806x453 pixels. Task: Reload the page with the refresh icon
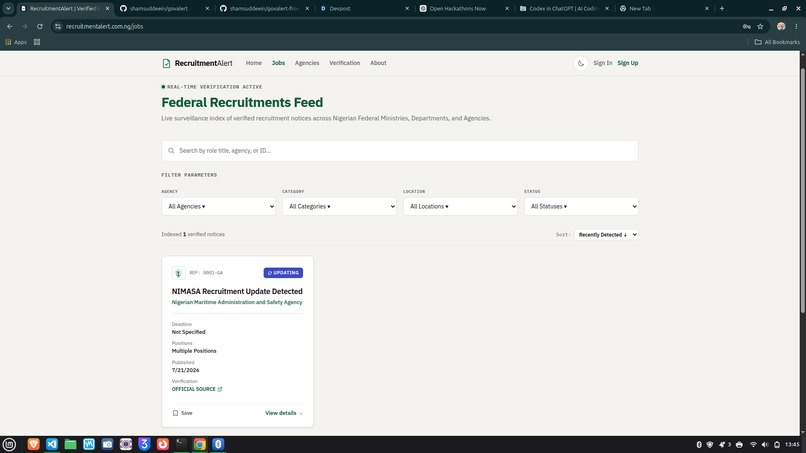40,26
